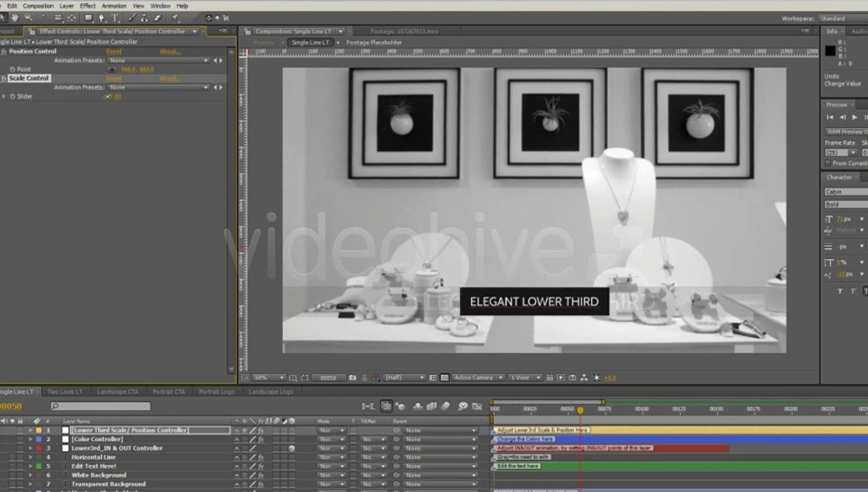Enable Motion Blur switch in timeline header

click(446, 406)
